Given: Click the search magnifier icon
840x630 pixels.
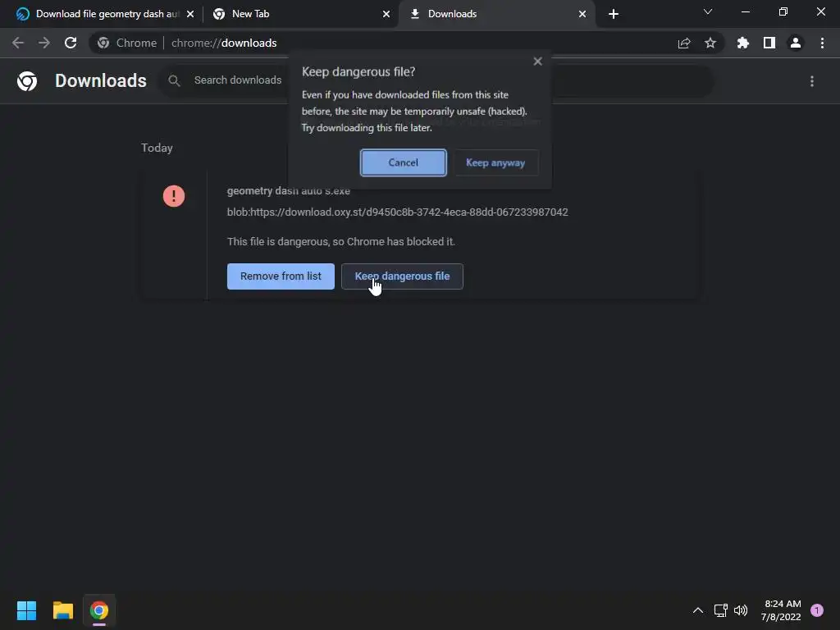Looking at the screenshot, I should pyautogui.click(x=174, y=81).
